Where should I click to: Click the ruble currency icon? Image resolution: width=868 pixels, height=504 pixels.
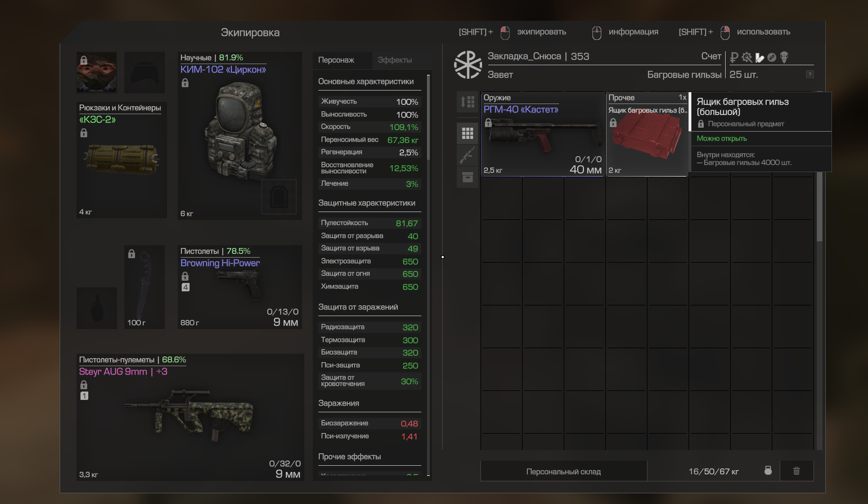coord(734,57)
